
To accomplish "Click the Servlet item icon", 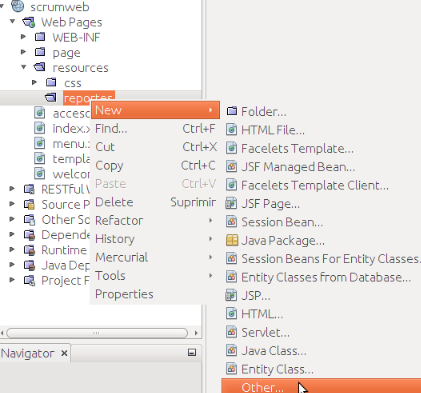I will tap(231, 332).
